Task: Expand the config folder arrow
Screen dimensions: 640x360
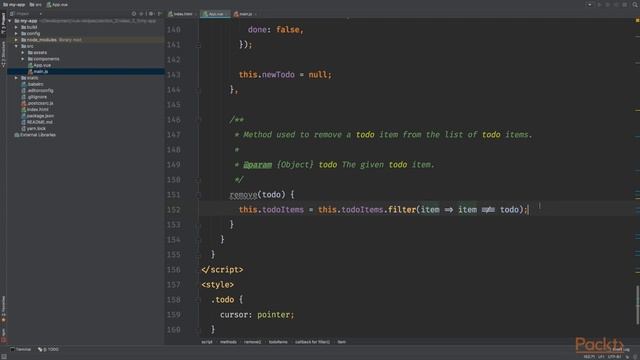Action: (16, 33)
